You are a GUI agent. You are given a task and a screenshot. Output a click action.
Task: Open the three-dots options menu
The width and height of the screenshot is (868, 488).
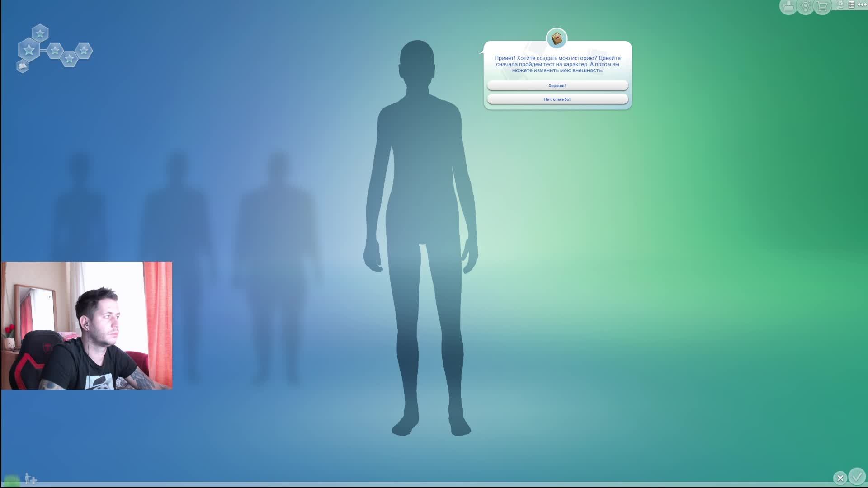862,5
